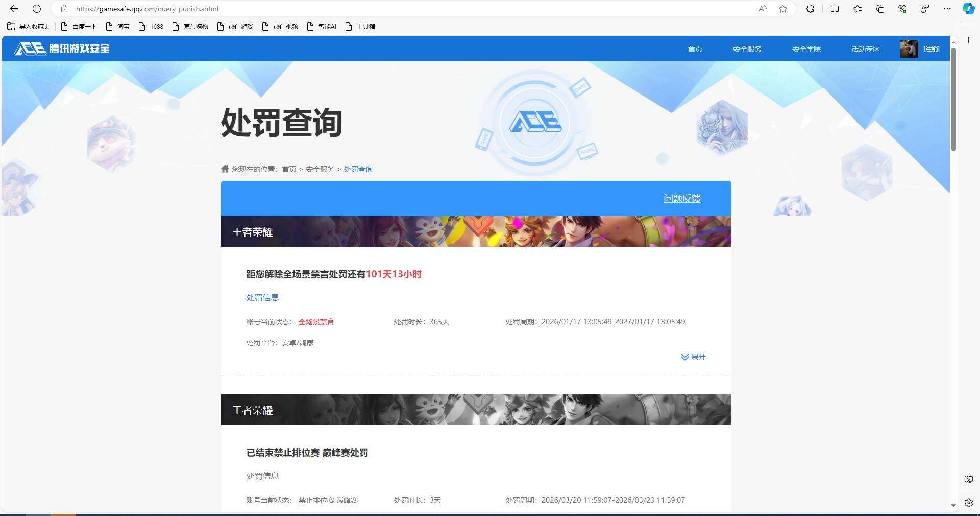Open the 京东购物 bookmark
This screenshot has height=516, width=980.
coord(190,27)
